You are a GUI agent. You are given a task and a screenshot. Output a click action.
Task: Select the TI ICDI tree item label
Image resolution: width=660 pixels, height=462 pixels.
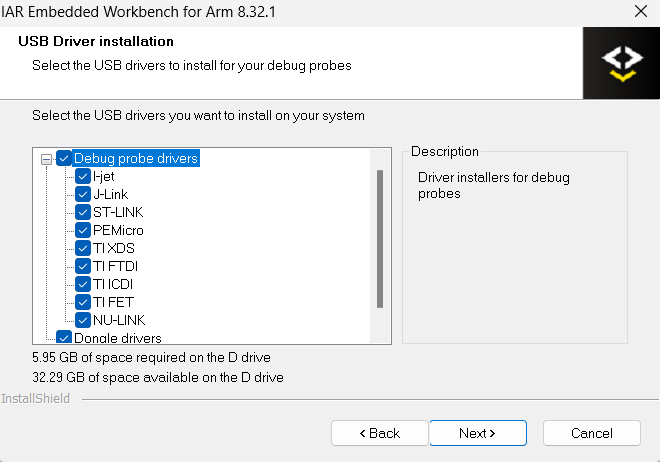(113, 284)
